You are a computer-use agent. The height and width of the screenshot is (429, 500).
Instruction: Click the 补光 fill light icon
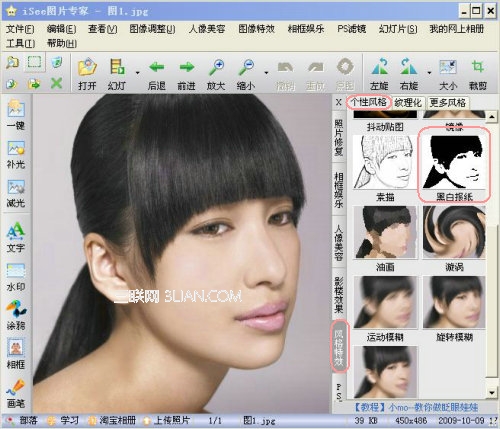pyautogui.click(x=16, y=154)
